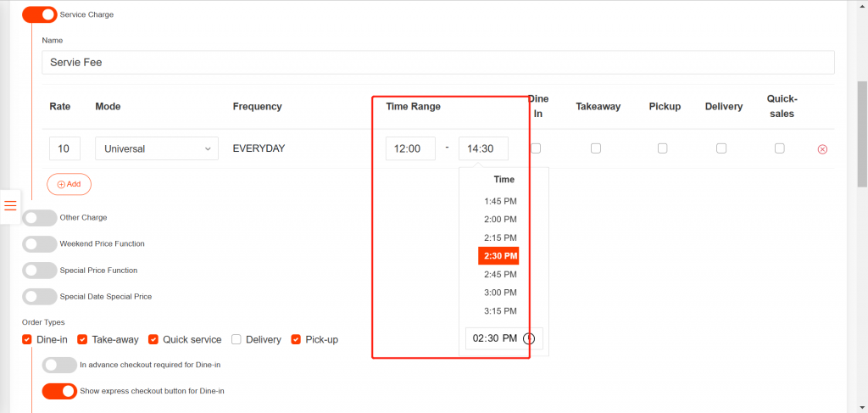Enable the Other Charge toggle

pos(39,218)
